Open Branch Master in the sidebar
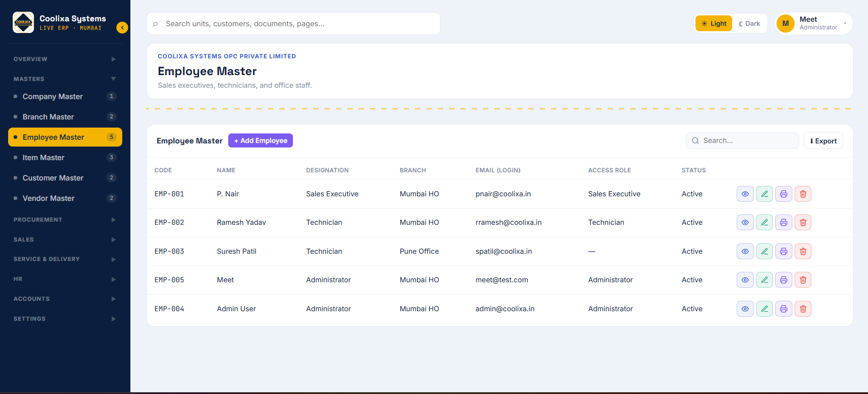 point(65,117)
